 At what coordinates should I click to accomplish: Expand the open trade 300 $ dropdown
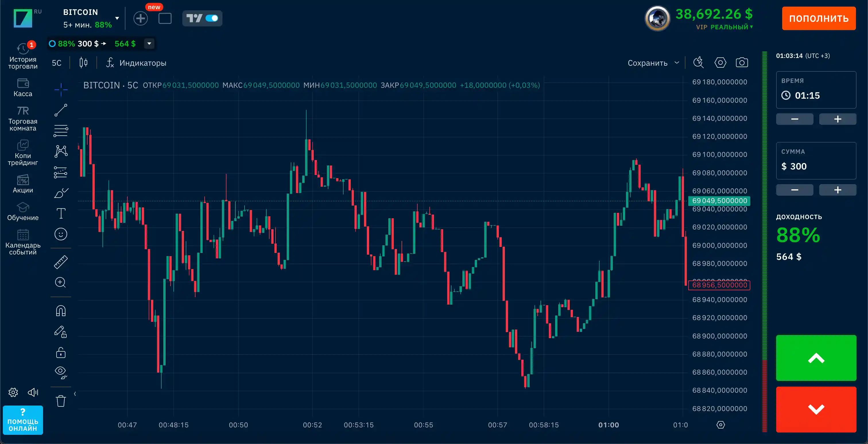pos(149,43)
